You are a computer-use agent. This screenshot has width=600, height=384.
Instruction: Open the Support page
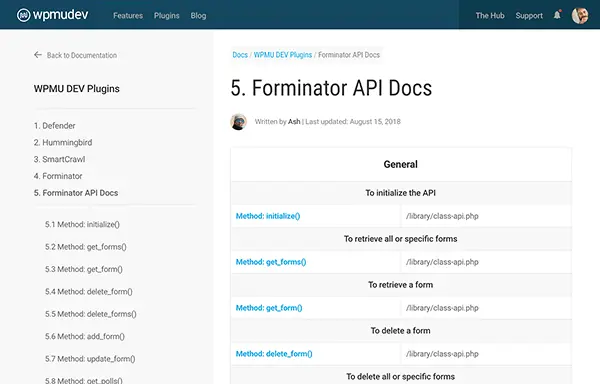tap(529, 16)
